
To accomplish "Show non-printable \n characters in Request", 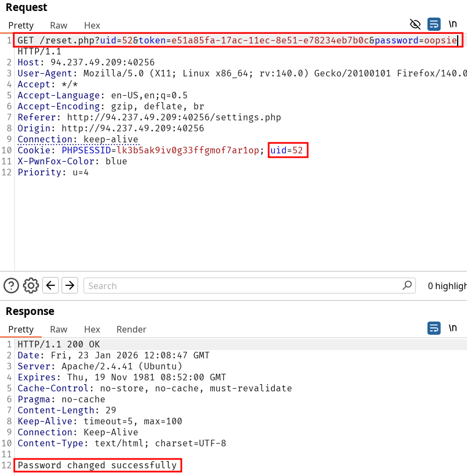I will coord(453,24).
